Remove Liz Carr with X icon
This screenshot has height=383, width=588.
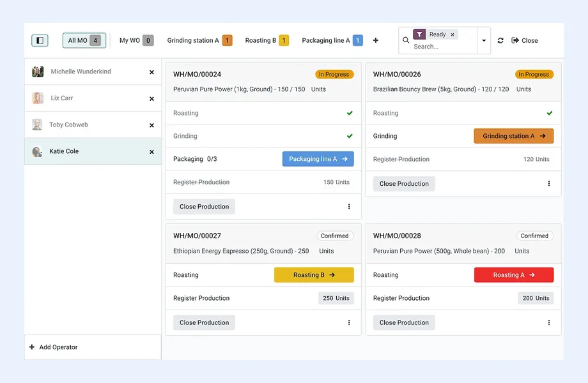[x=151, y=99]
